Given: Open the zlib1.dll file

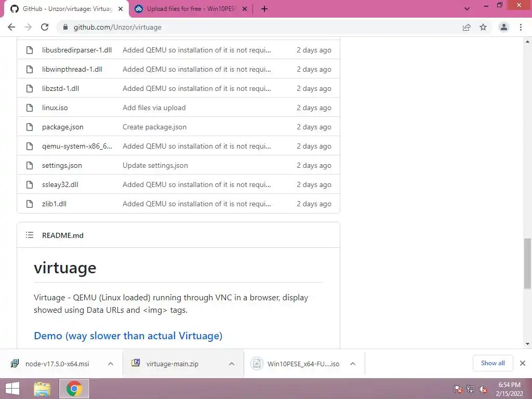Looking at the screenshot, I should [54, 204].
